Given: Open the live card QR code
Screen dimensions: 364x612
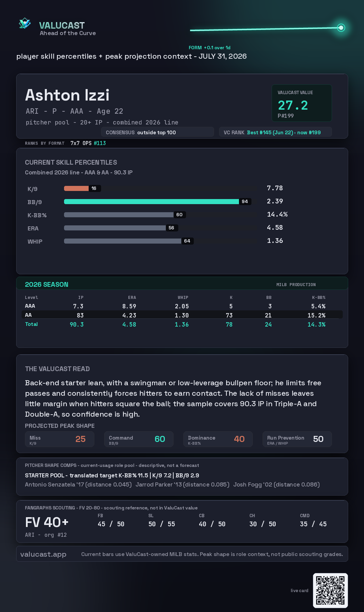Looking at the screenshot, I should tap(330, 590).
